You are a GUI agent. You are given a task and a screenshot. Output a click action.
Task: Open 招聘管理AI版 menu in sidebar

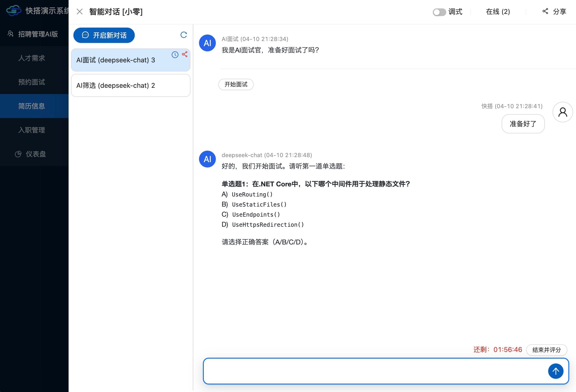34,34
